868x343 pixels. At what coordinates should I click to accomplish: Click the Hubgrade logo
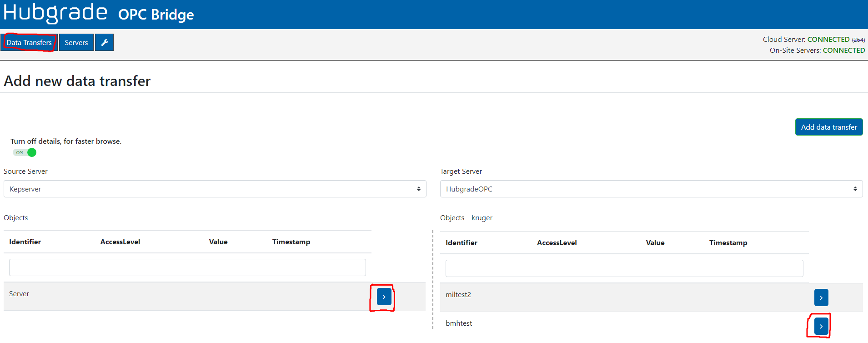tap(55, 13)
